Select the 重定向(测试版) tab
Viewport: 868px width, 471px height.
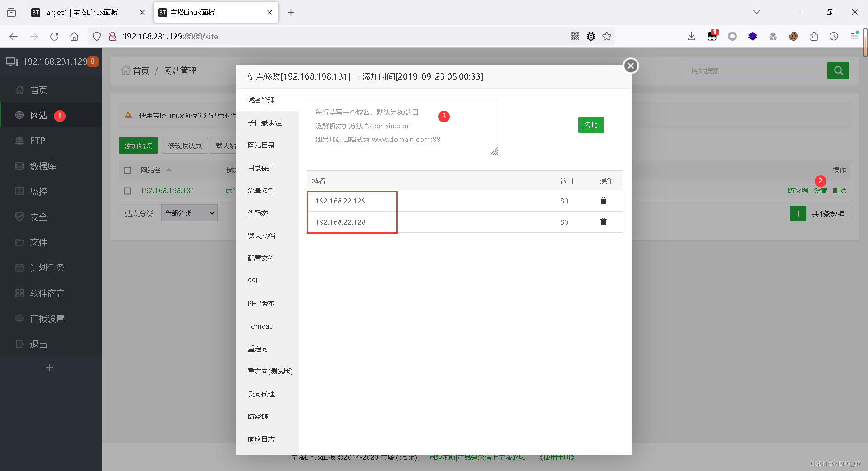click(x=268, y=371)
